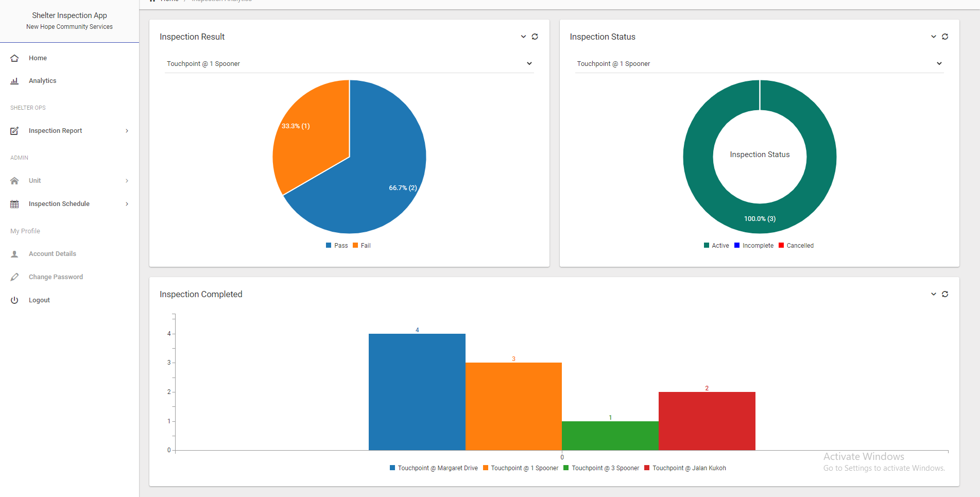This screenshot has width=980, height=497.
Task: Refresh the Inspection Result card
Action: pyautogui.click(x=535, y=37)
